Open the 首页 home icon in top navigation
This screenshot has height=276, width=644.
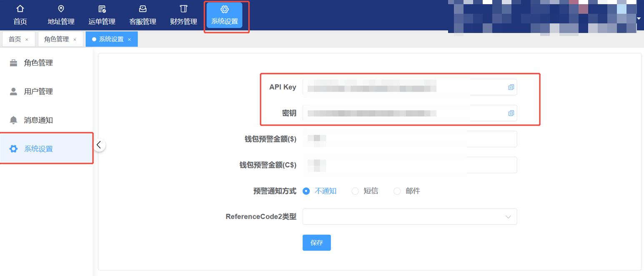(x=20, y=9)
